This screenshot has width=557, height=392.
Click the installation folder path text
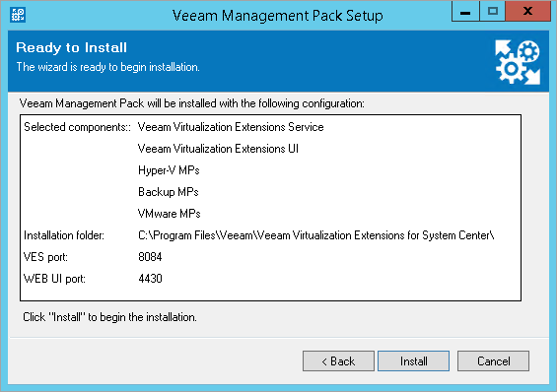316,235
